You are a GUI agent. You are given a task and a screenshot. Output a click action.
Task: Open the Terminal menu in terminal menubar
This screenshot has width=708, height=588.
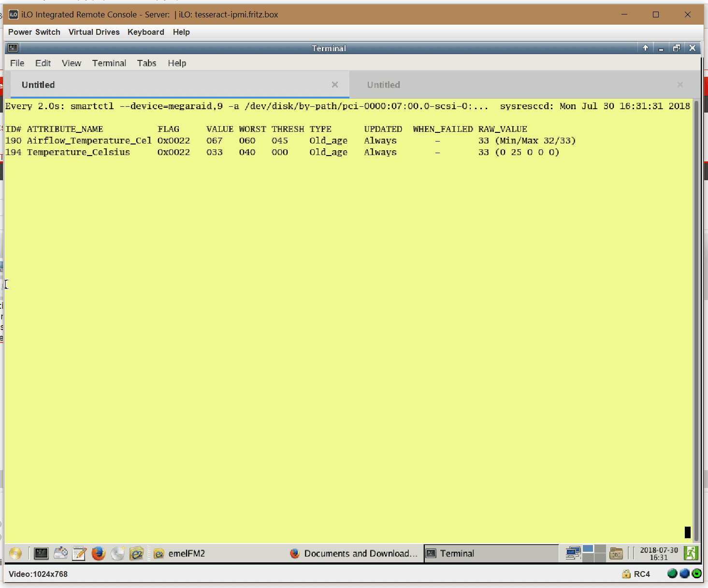(x=109, y=63)
